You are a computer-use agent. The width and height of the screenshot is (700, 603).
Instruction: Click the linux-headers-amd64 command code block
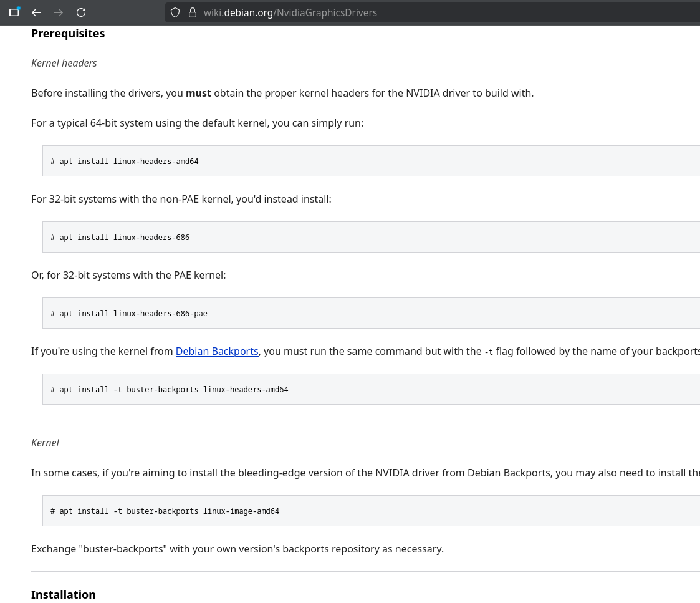pos(125,161)
